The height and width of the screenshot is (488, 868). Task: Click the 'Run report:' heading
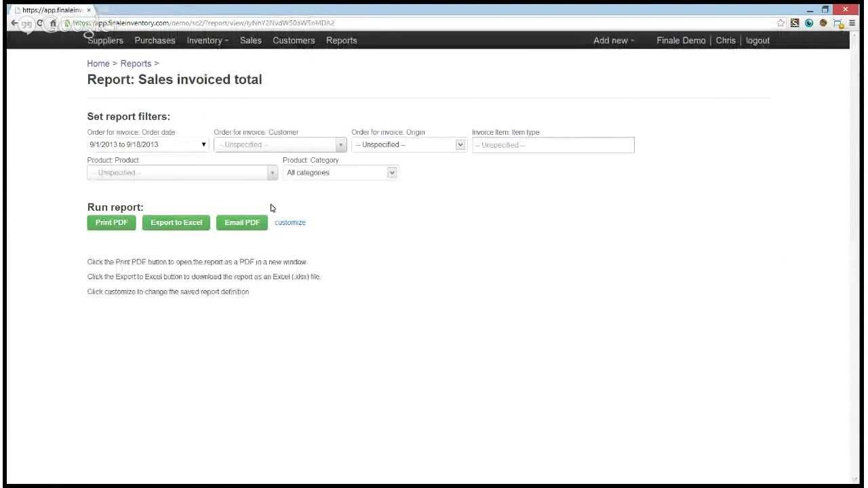[x=115, y=207]
